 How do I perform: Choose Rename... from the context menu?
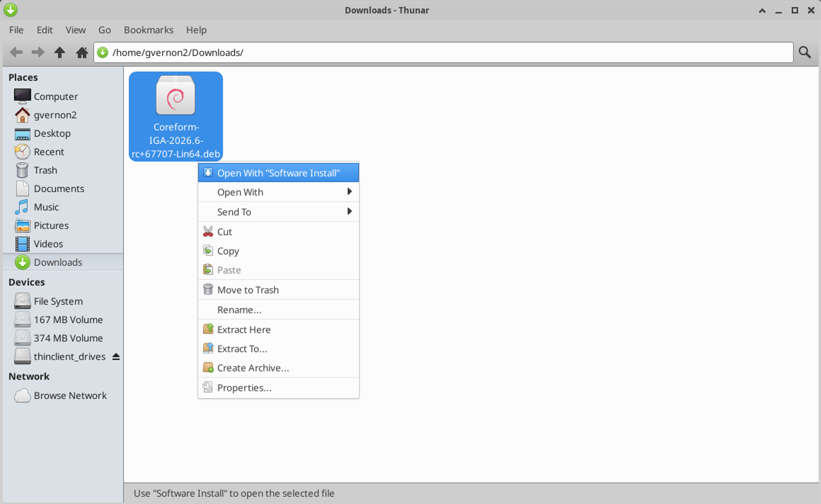click(x=279, y=310)
